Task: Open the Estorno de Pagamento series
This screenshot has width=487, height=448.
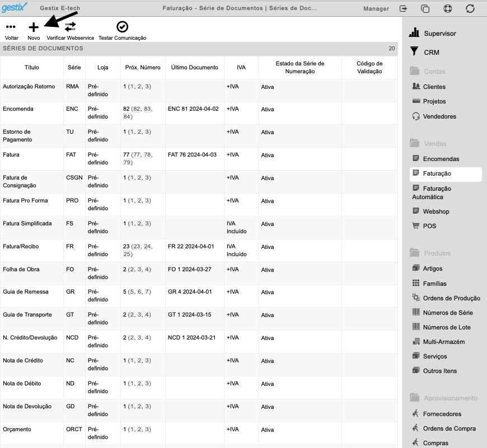Action: click(17, 135)
